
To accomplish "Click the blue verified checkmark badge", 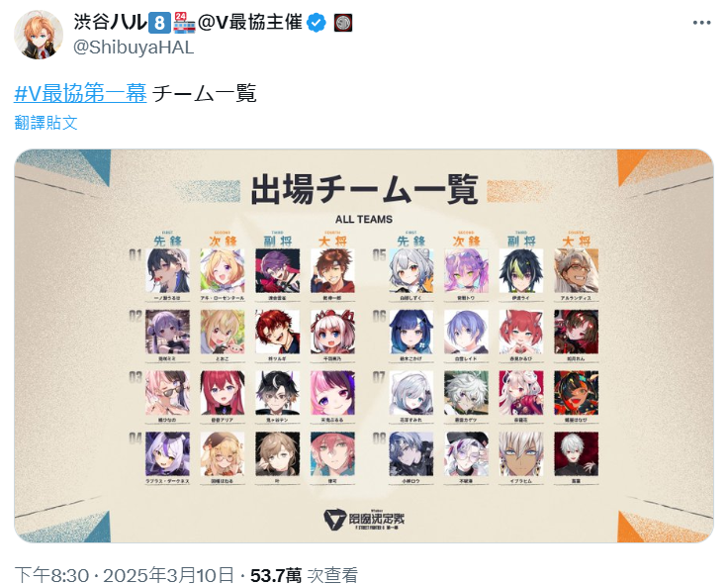I will click(317, 23).
